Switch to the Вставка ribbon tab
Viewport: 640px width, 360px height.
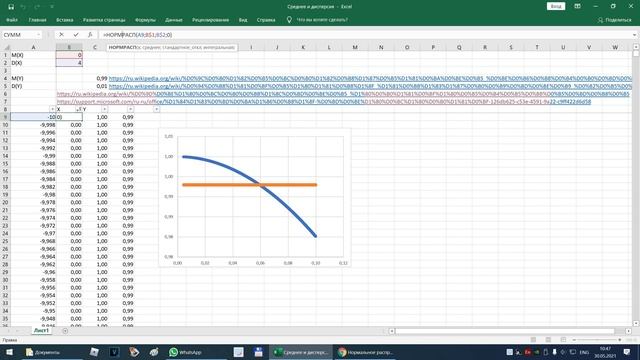pos(64,20)
